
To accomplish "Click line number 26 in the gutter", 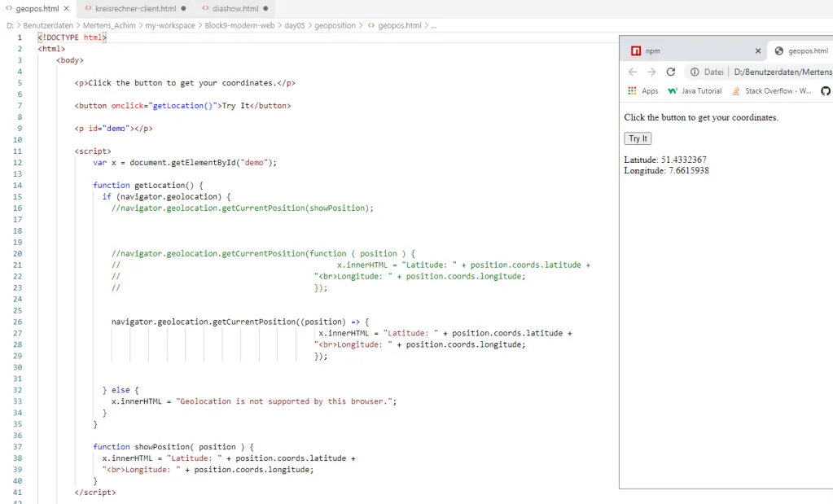I will [18, 322].
